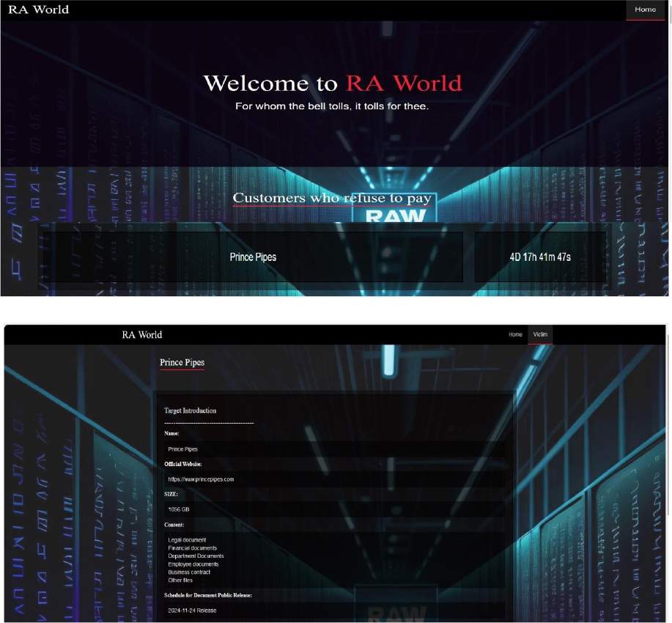
Task: Click the 'Legal document' content entry
Action: point(187,540)
